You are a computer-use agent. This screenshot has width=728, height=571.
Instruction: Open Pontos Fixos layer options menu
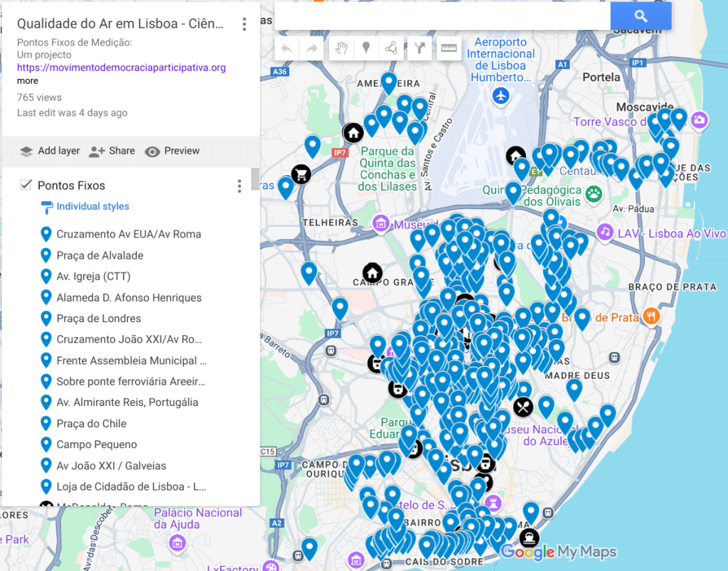239,186
